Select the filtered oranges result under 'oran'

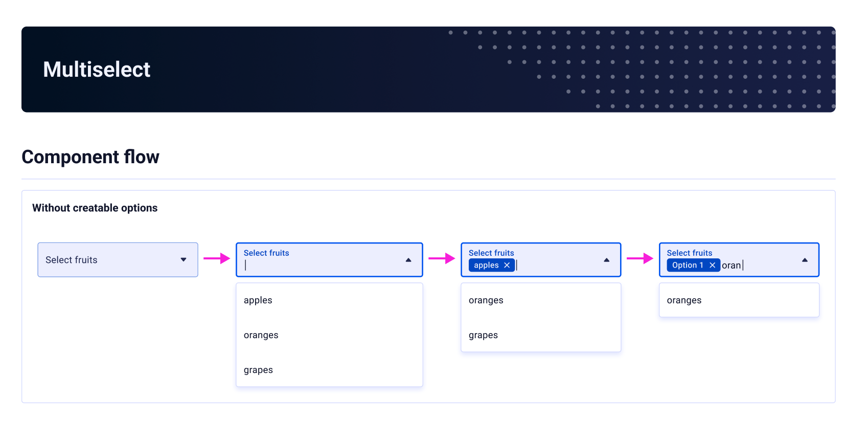[739, 300]
